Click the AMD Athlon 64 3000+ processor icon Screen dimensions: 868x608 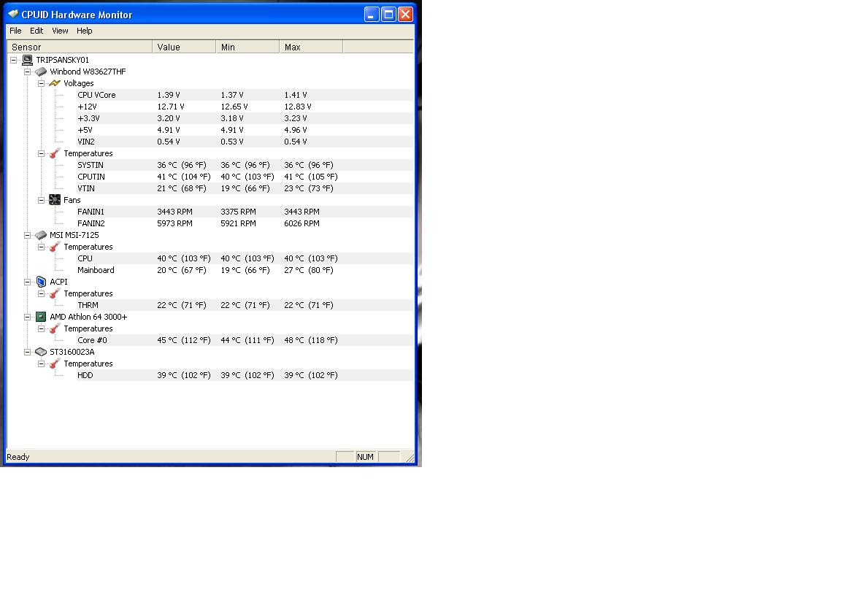click(41, 317)
